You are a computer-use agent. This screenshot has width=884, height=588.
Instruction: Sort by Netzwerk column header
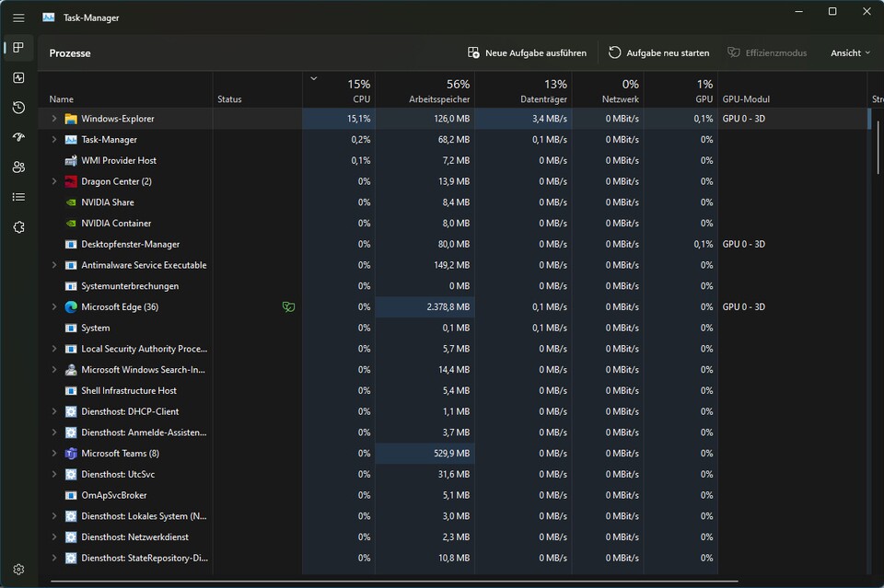(x=608, y=89)
